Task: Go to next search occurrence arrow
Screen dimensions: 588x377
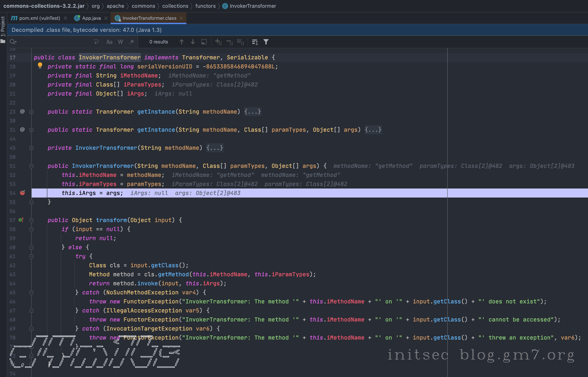Action: click(x=193, y=42)
